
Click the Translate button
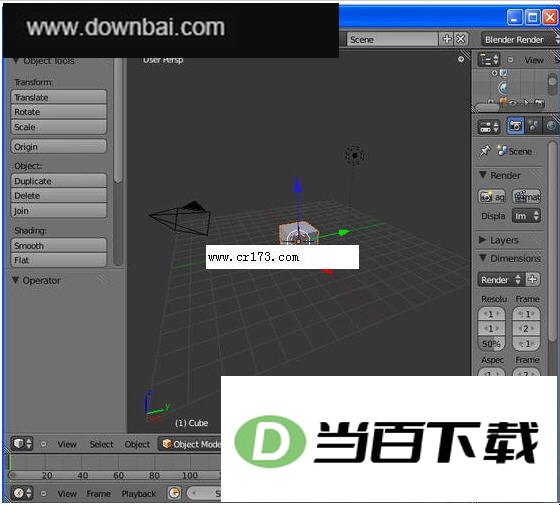click(x=59, y=97)
